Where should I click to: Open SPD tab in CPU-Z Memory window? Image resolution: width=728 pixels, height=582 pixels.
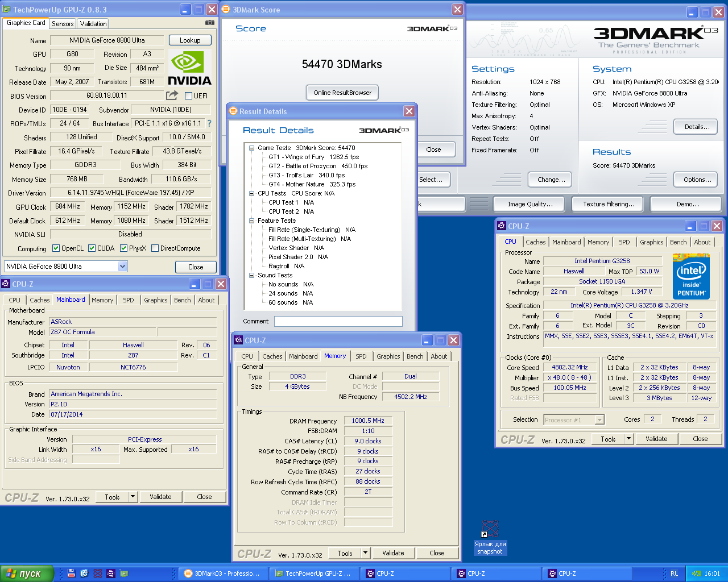tap(361, 356)
